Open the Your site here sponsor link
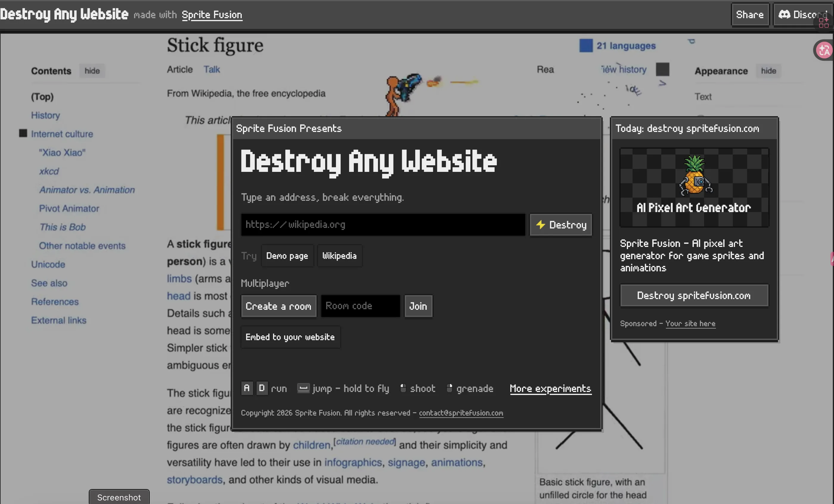834x504 pixels. (x=690, y=324)
